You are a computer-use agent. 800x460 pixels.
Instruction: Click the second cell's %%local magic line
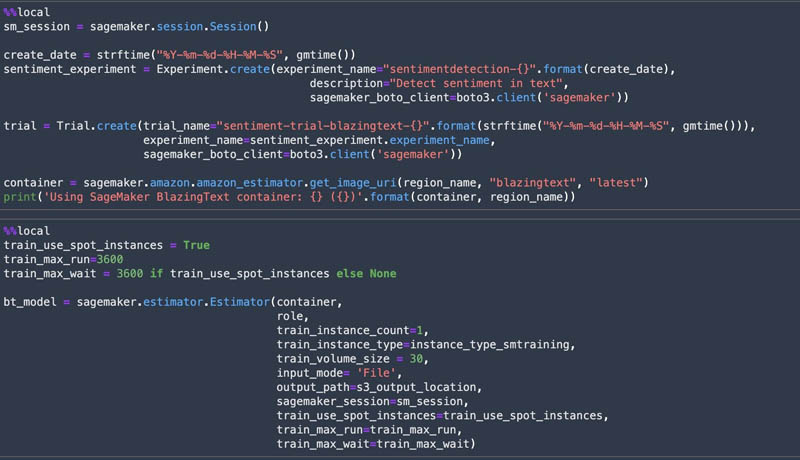click(x=27, y=231)
